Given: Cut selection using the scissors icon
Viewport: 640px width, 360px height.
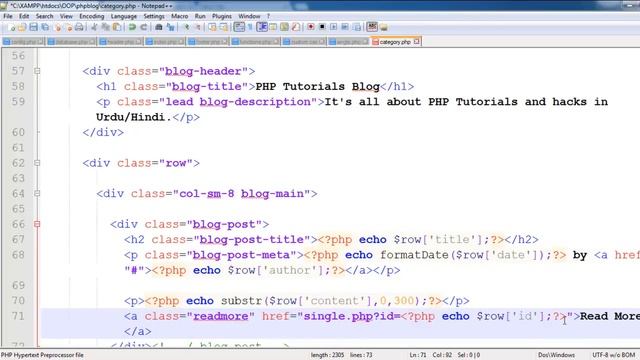Looking at the screenshot, I should (x=94, y=27).
